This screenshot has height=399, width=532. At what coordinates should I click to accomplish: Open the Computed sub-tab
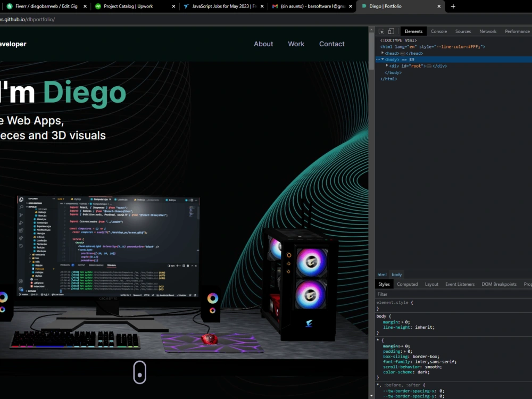point(407,284)
